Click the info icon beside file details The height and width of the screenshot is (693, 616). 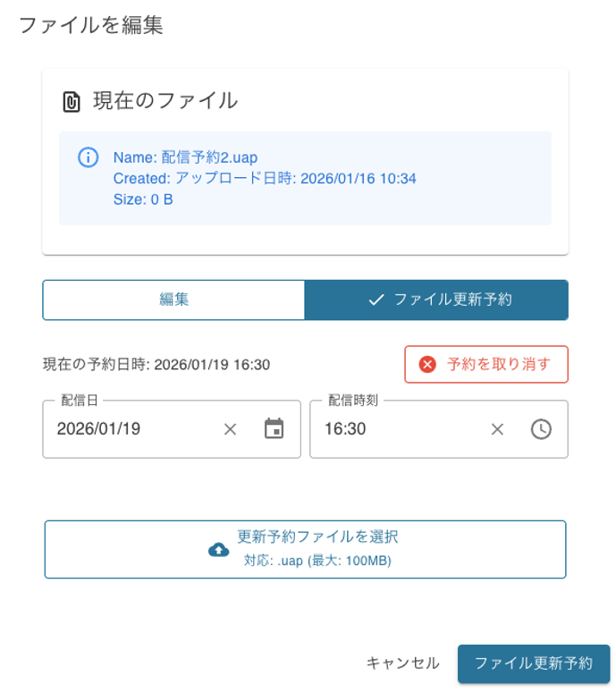tap(88, 157)
